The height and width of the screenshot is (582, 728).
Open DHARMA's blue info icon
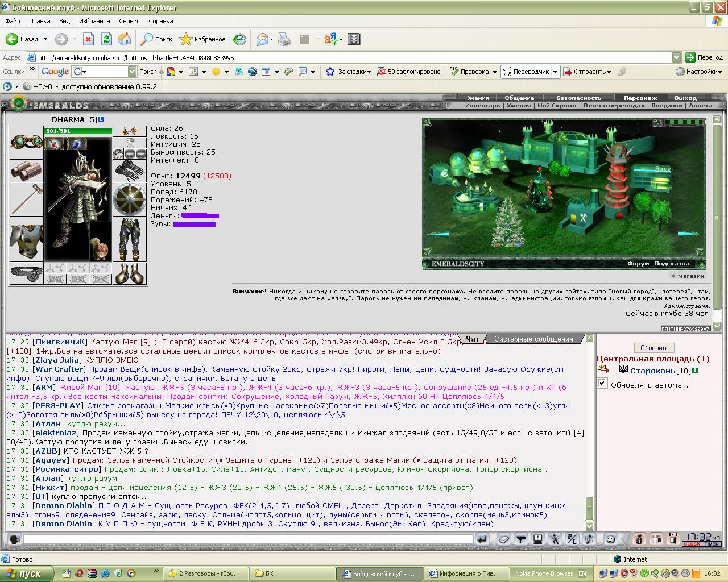coord(101,119)
